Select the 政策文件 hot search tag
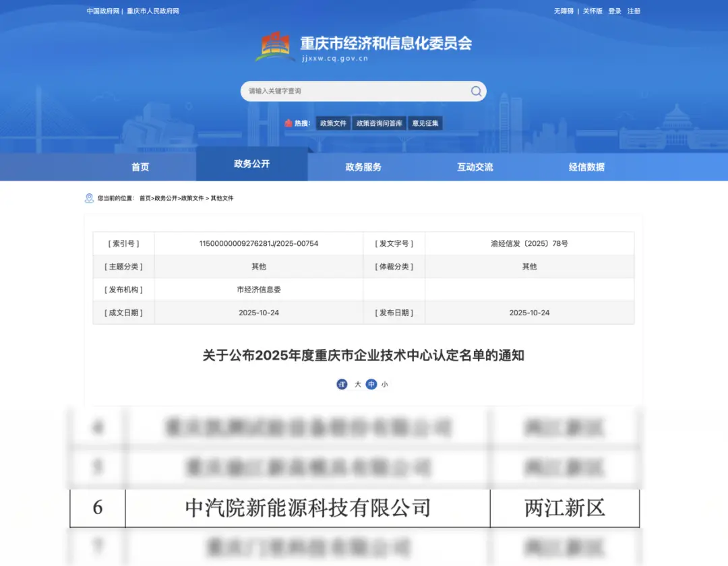Image resolution: width=728 pixels, height=566 pixels. (x=333, y=123)
